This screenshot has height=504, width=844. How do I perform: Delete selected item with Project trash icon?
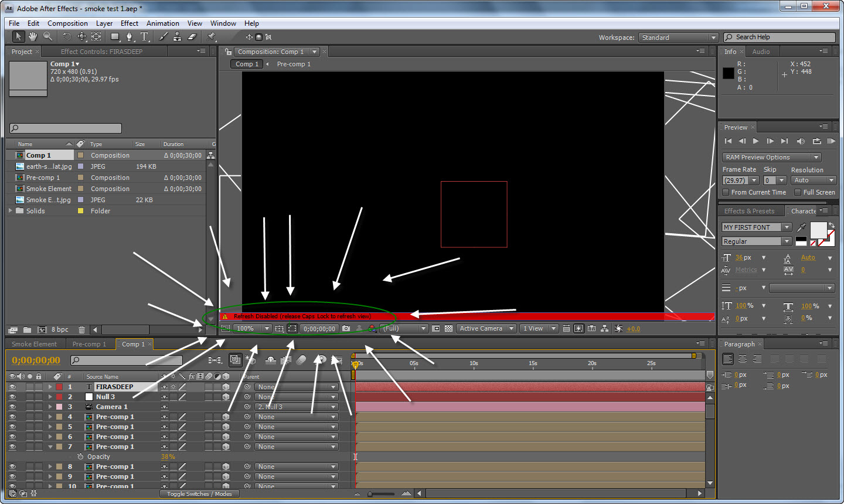[x=81, y=329]
